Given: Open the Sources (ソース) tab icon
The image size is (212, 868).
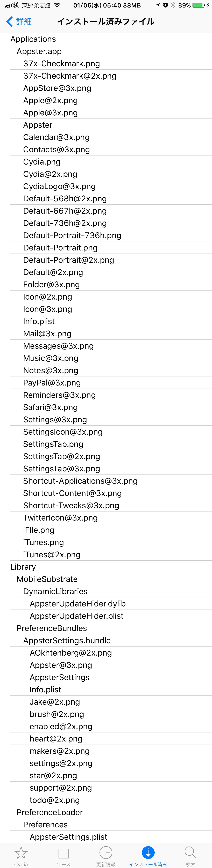Looking at the screenshot, I should pos(63,852).
